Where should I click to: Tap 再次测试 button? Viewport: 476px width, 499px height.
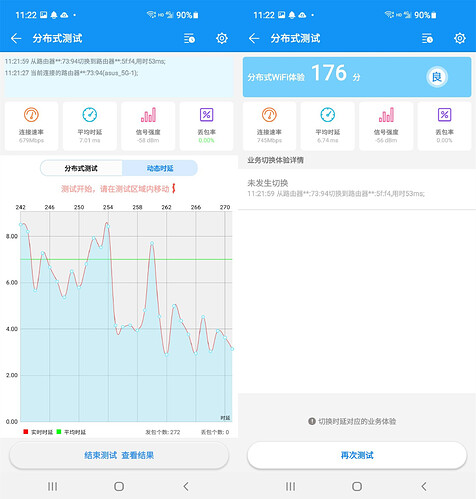[x=357, y=455]
